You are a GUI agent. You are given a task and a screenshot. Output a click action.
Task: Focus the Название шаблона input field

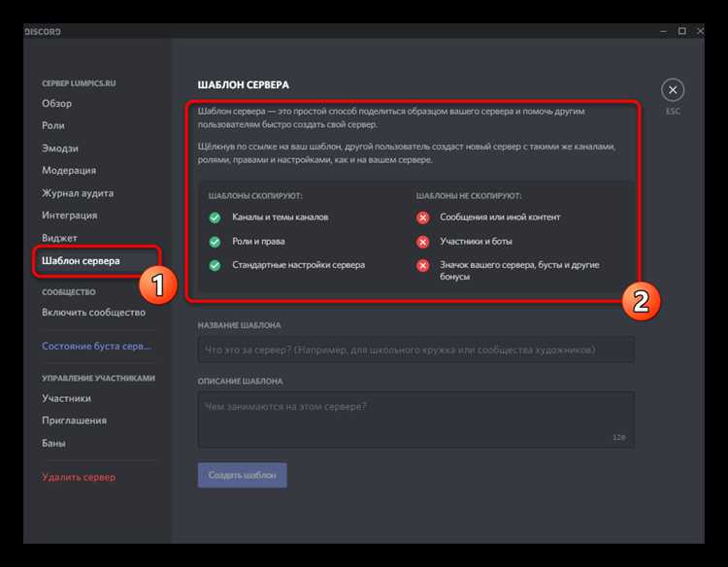pos(416,350)
